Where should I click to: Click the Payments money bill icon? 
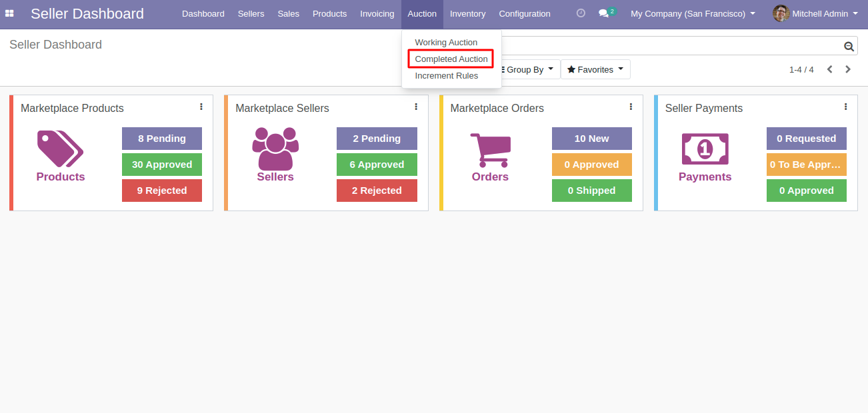pyautogui.click(x=705, y=149)
